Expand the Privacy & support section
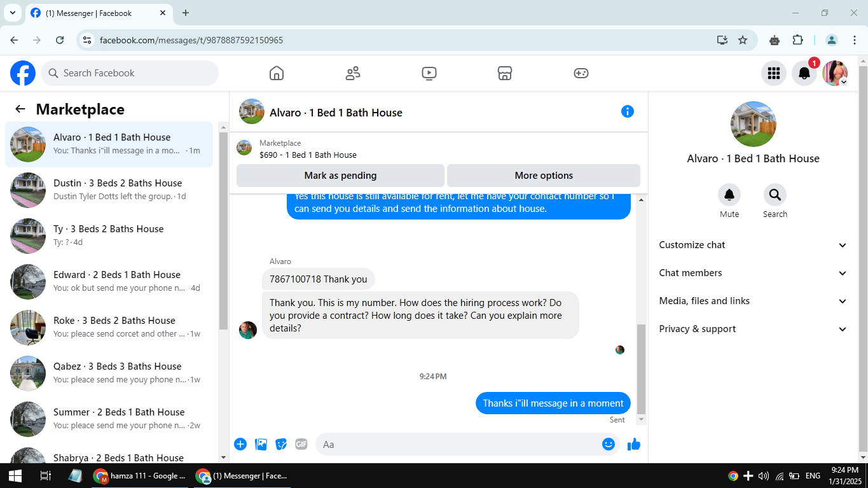This screenshot has height=488, width=868. tap(754, 329)
